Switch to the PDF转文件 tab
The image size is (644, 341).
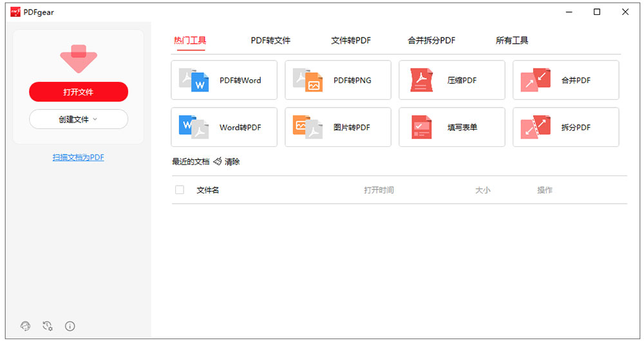pyautogui.click(x=270, y=41)
